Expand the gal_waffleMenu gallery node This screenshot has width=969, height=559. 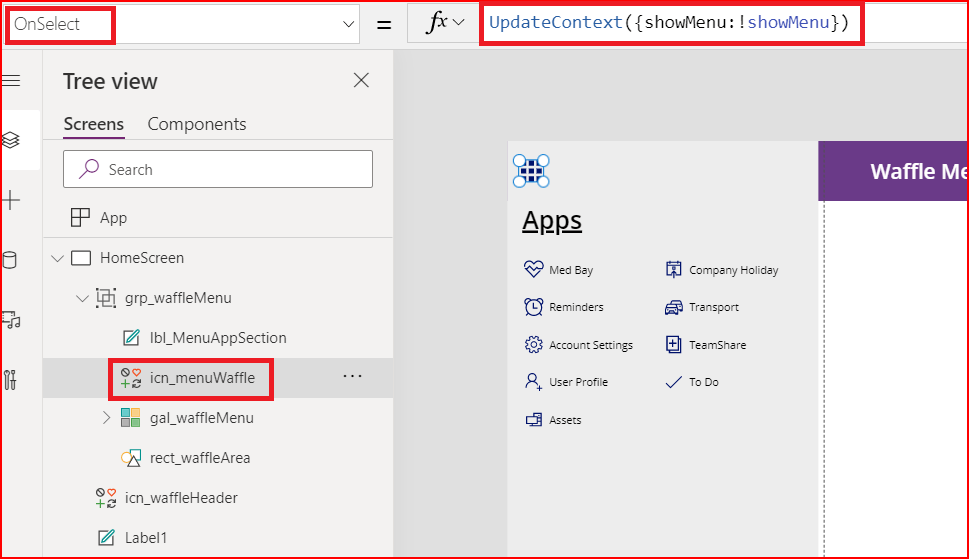point(107,418)
